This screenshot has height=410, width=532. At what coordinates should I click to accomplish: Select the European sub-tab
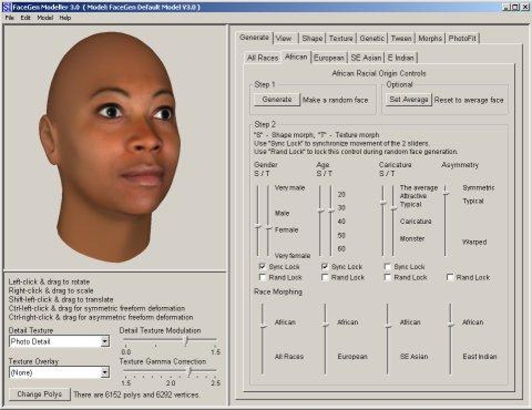click(329, 58)
